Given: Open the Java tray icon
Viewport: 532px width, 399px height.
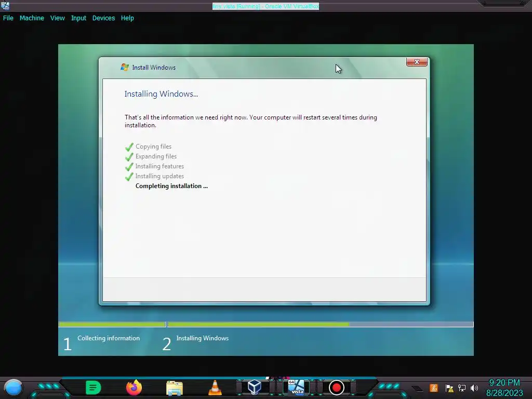Looking at the screenshot, I should click(x=434, y=388).
